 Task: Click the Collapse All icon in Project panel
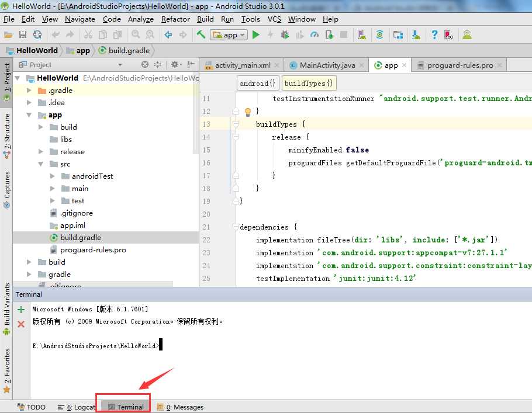(x=157, y=64)
